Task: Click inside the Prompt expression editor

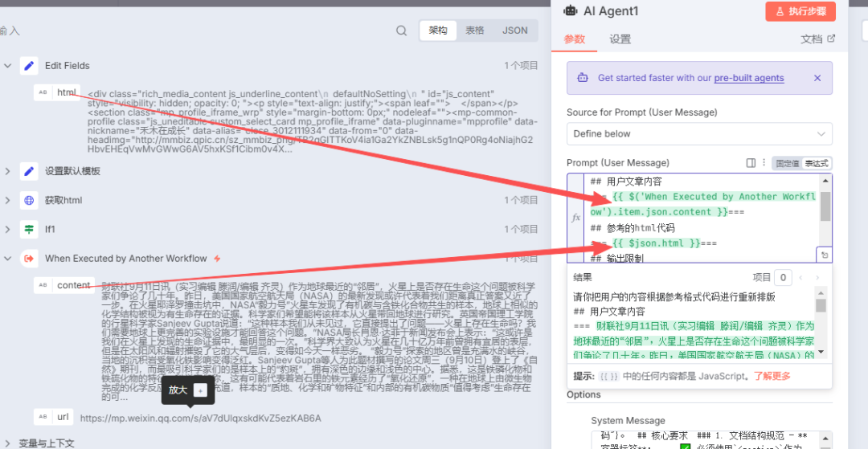Action: click(702, 218)
